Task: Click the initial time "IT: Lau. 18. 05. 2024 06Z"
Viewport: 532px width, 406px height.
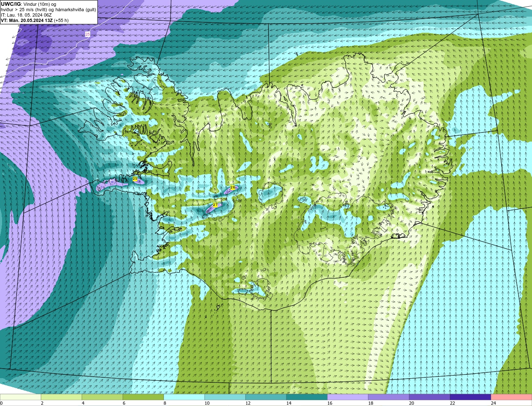Action: click(x=26, y=15)
